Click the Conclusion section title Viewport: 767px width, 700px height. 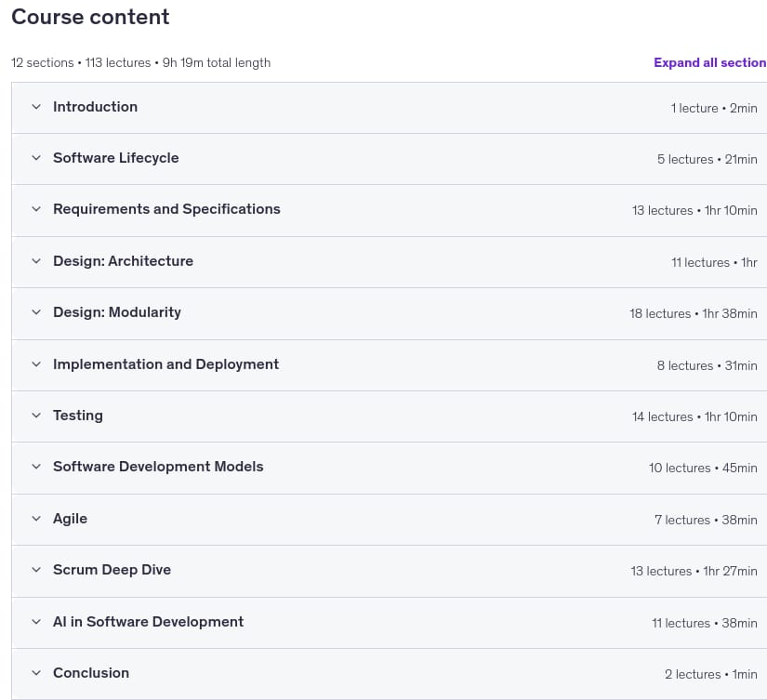91,673
